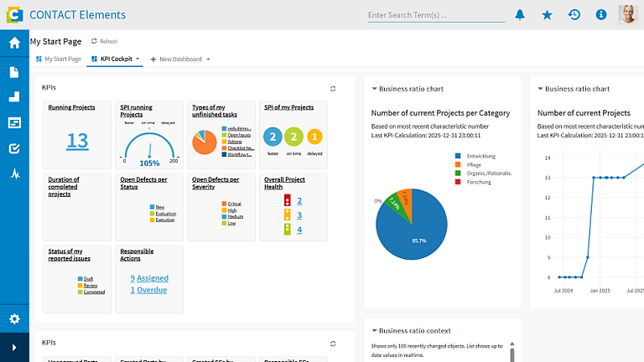Toggle Forschung red legend swatch
The height and width of the screenshot is (362, 644).
[458, 182]
